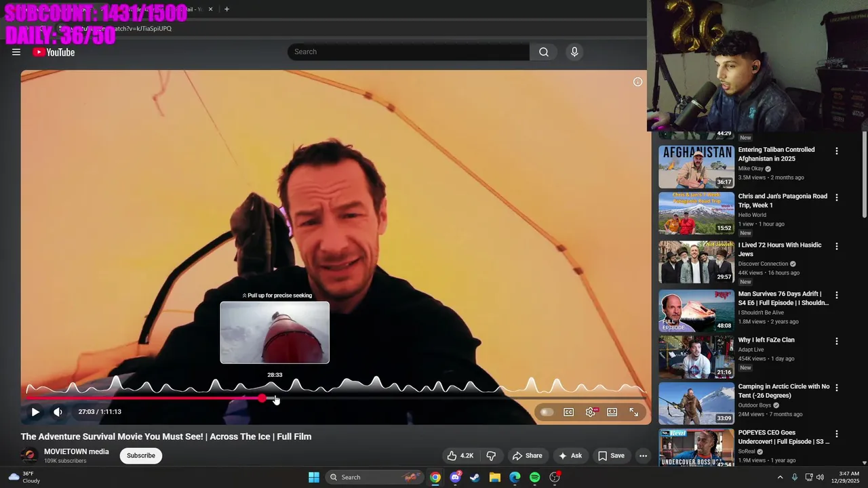Enter full screen mode
This screenshot has width=868, height=488.
634,412
